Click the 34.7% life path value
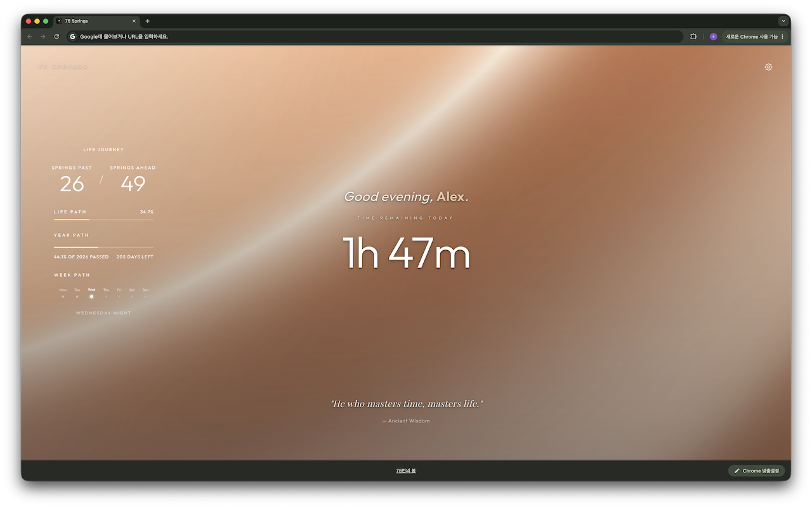This screenshot has height=508, width=812. point(147,212)
